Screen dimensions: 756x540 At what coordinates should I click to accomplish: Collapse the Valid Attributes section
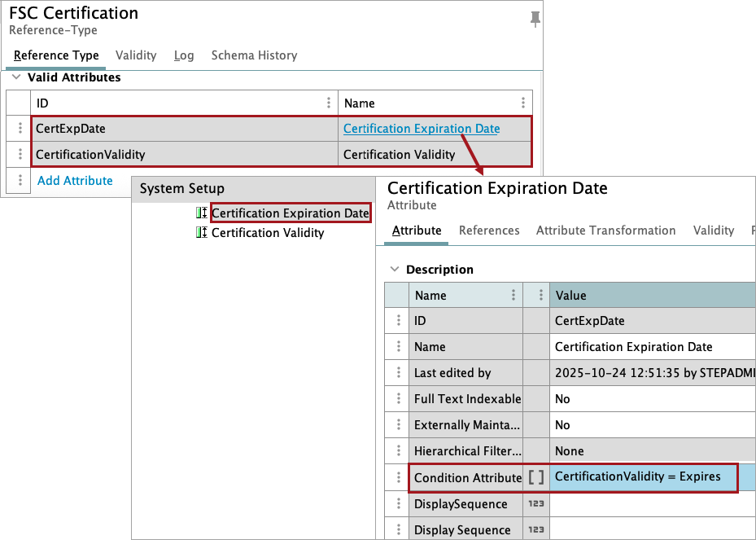[16, 77]
